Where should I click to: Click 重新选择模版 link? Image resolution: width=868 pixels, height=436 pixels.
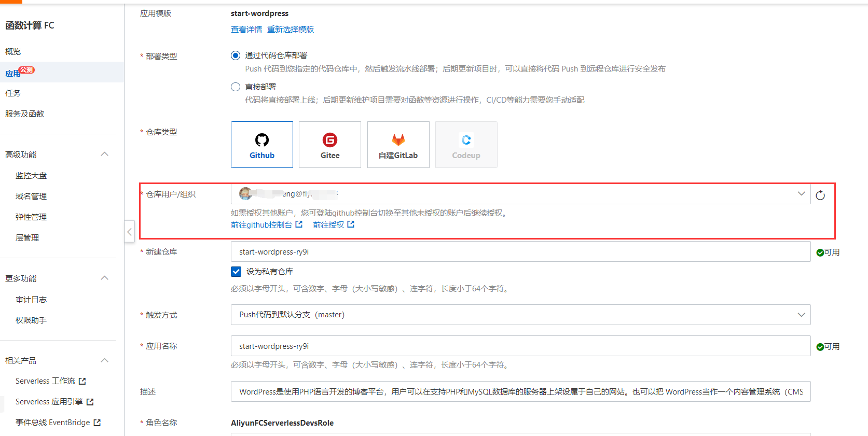[x=291, y=30]
